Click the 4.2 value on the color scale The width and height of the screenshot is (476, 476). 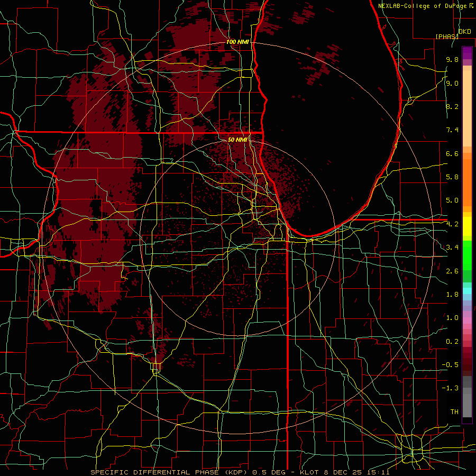452,224
